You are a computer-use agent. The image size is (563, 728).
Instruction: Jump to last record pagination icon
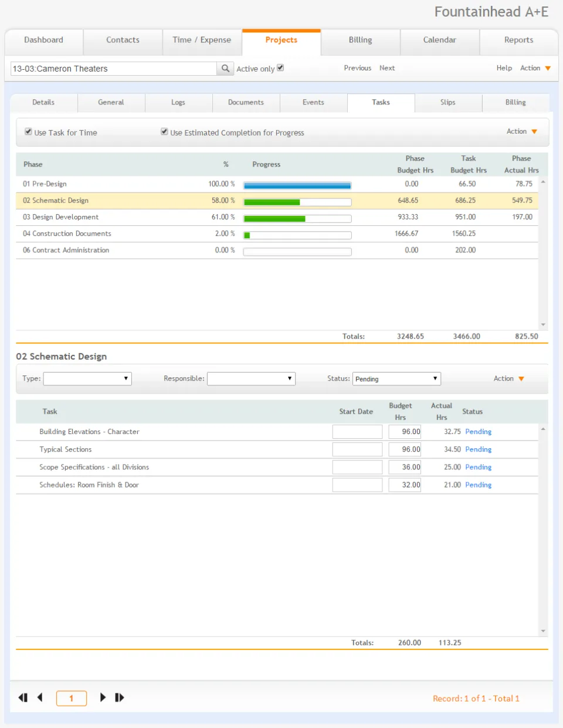pyautogui.click(x=120, y=697)
